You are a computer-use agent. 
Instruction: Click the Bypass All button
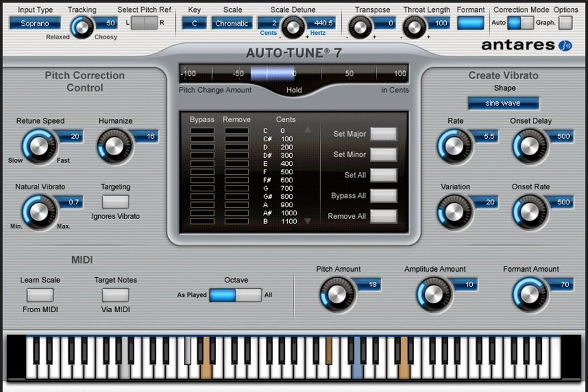click(384, 196)
